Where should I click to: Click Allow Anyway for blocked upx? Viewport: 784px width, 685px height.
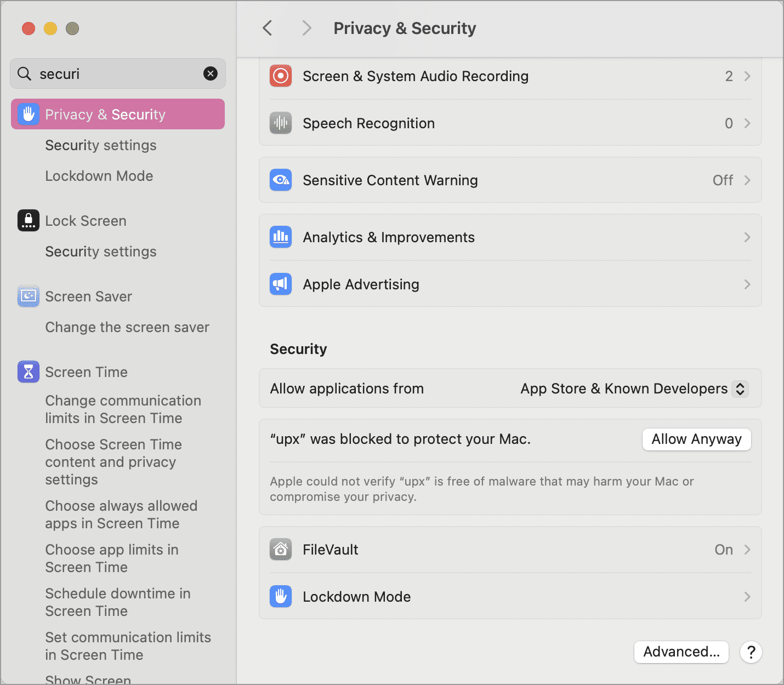(696, 439)
